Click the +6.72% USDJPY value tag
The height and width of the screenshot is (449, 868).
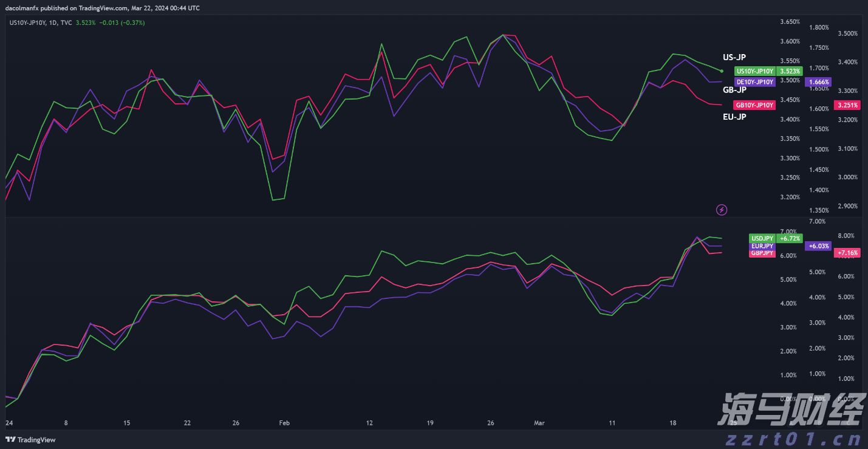pyautogui.click(x=790, y=238)
